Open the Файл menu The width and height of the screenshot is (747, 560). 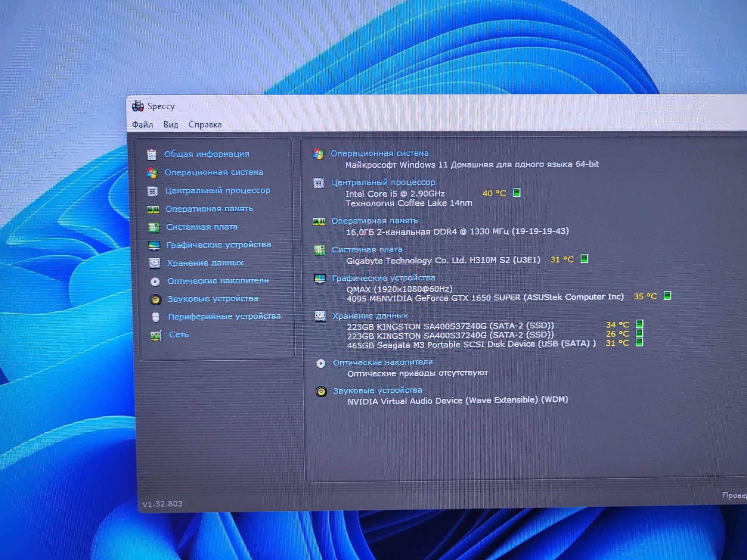pos(142,125)
